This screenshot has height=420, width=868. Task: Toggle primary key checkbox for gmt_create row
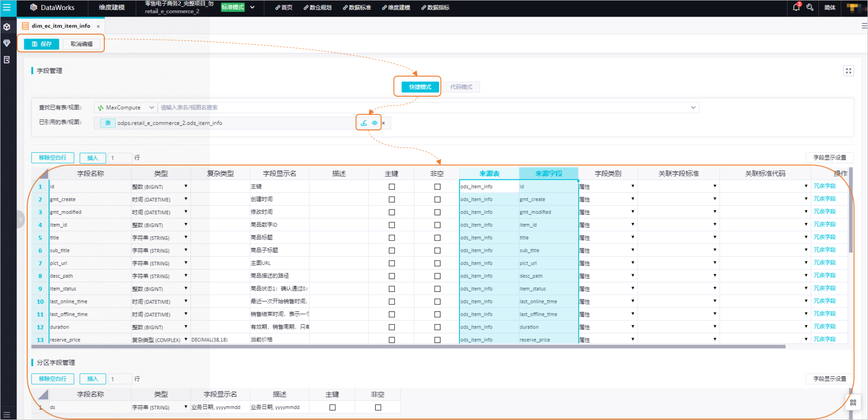(392, 200)
